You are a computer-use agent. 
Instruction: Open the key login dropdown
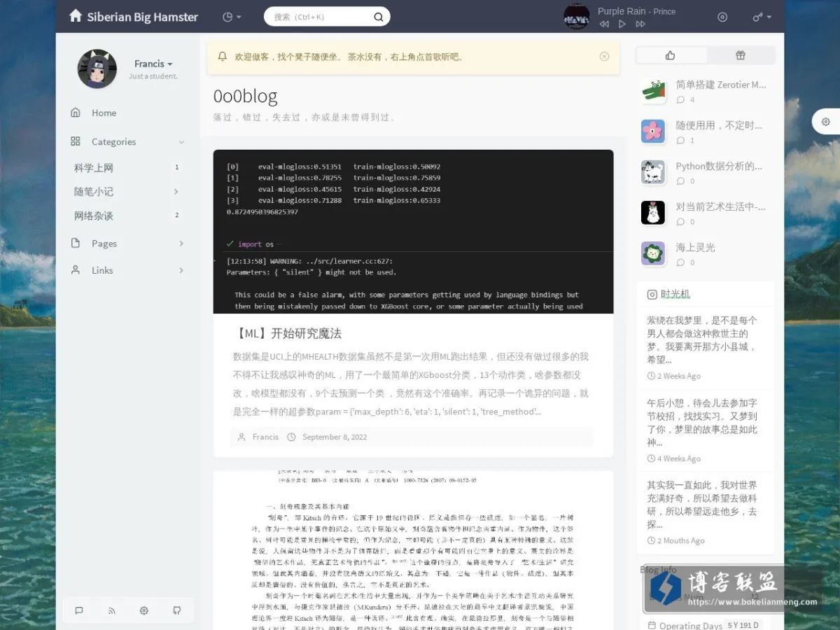coord(762,17)
